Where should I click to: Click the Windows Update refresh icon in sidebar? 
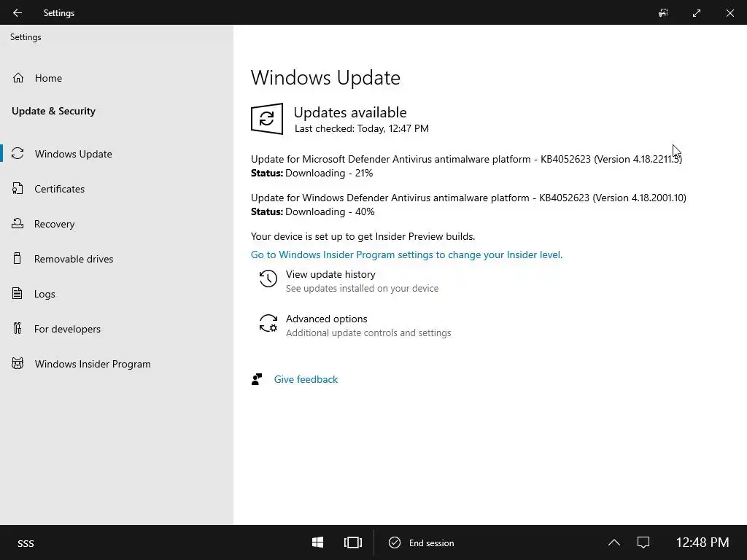point(18,153)
